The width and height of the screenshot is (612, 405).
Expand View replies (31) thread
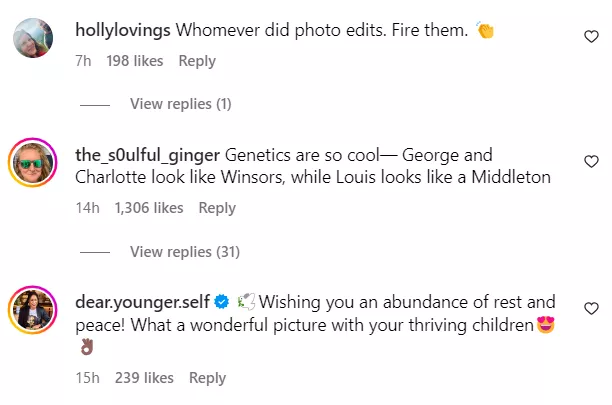(184, 251)
